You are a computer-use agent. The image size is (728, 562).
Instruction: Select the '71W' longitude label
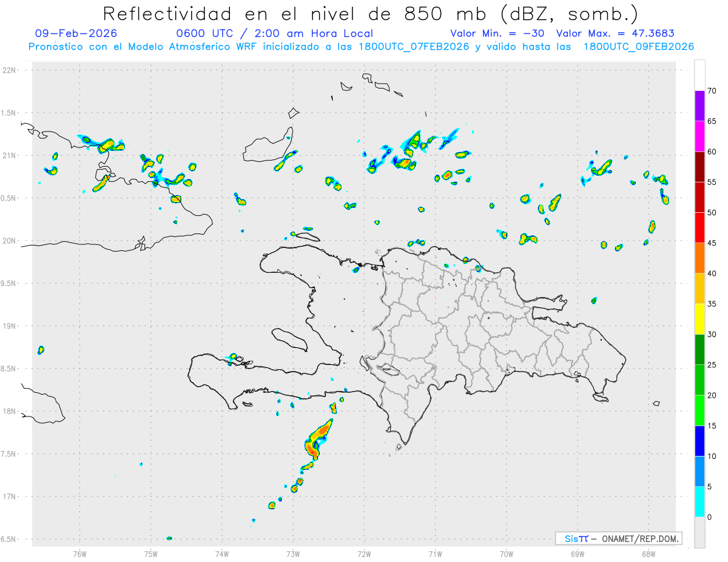tap(435, 554)
